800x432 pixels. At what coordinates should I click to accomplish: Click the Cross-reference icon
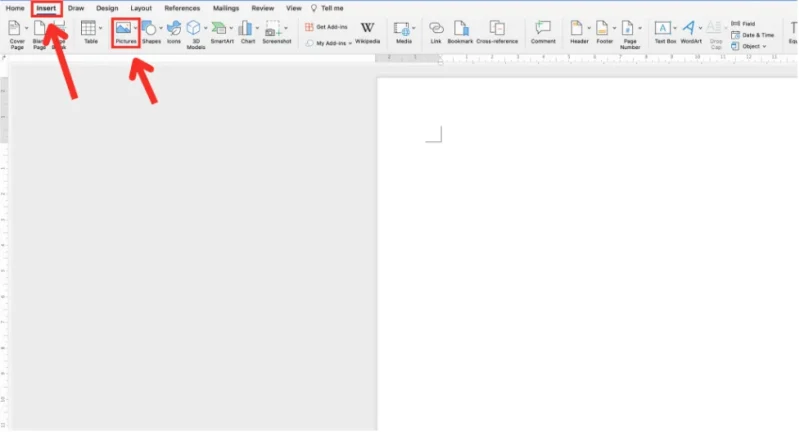(497, 30)
